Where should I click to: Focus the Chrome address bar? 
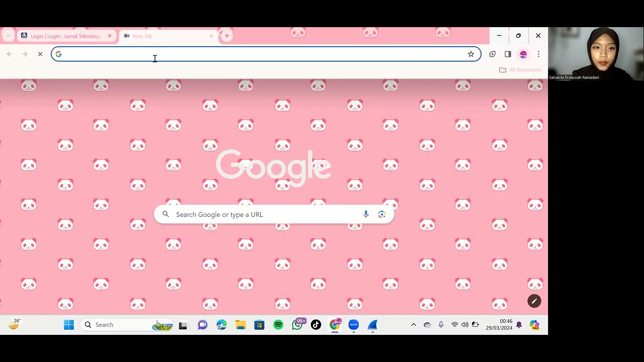click(266, 54)
